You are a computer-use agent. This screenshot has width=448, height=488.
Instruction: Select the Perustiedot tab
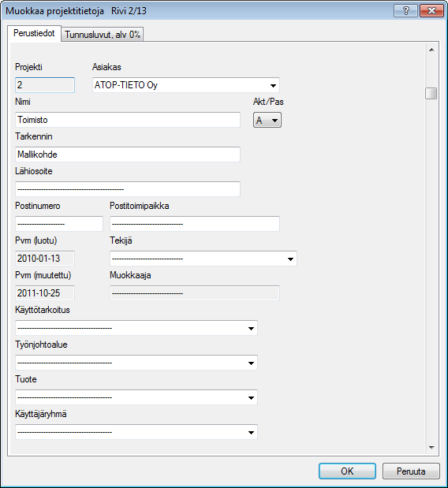[x=34, y=33]
